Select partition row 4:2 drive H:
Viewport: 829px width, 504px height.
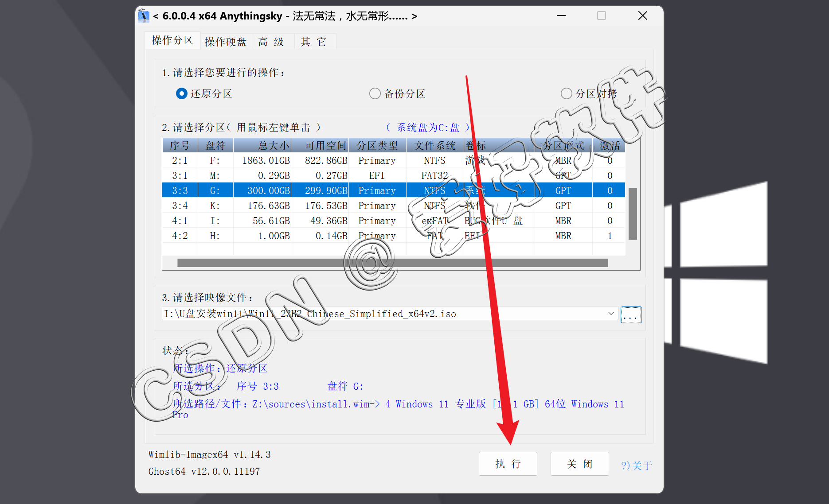pos(393,236)
